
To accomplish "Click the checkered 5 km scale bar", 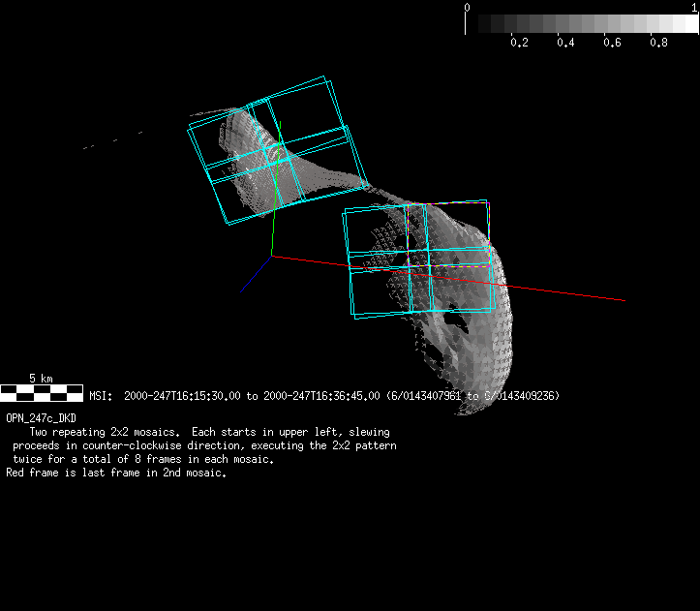I will coord(42,392).
